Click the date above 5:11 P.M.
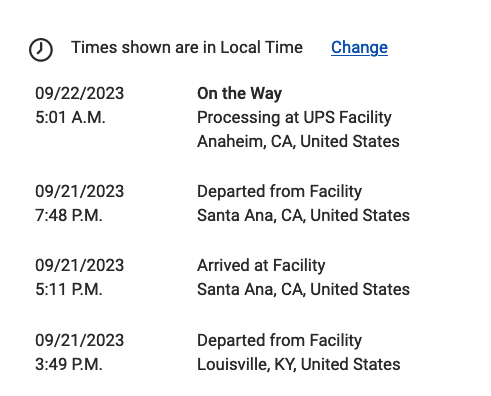The height and width of the screenshot is (396, 491). click(80, 265)
